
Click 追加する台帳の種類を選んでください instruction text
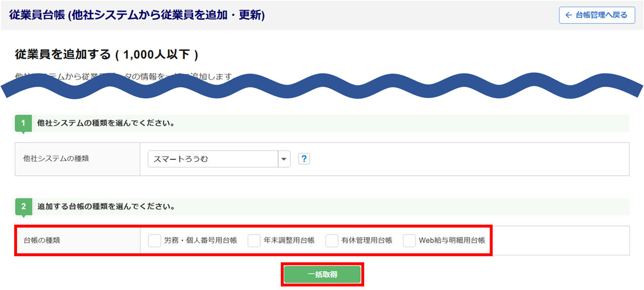[x=106, y=206]
